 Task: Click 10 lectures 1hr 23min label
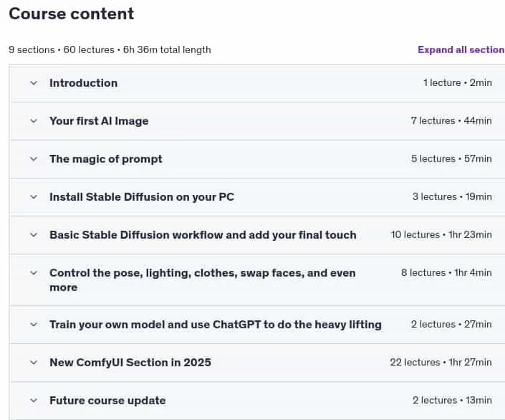click(441, 234)
